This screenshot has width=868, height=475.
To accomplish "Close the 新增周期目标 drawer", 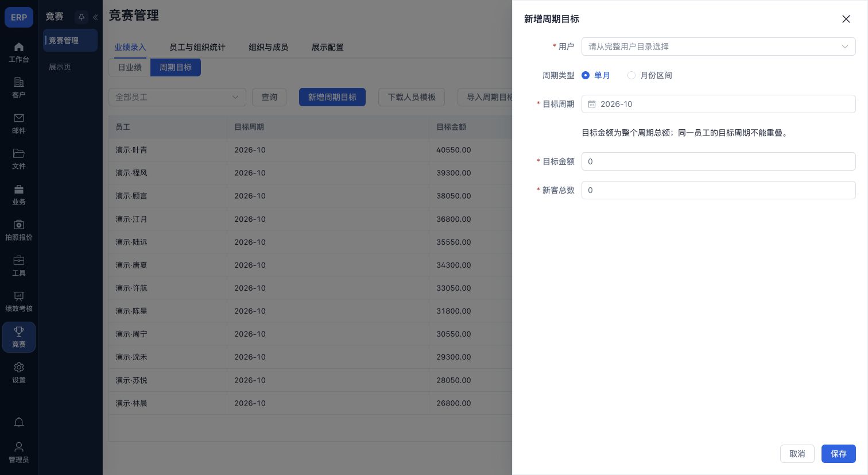I will coord(846,19).
